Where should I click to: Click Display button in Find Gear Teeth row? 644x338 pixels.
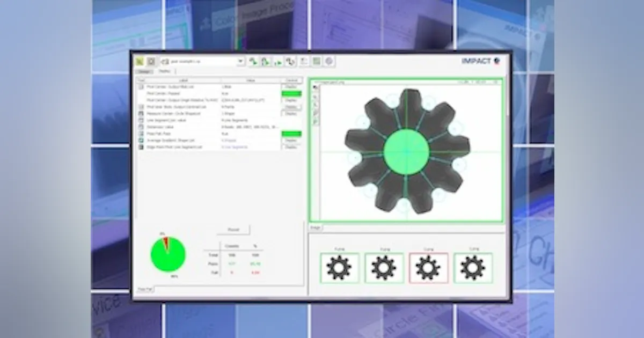tap(292, 107)
